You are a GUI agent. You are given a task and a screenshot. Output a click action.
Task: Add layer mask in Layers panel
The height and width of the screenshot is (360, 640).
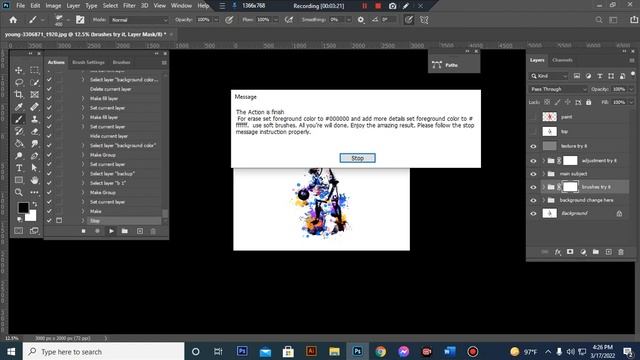point(570,252)
